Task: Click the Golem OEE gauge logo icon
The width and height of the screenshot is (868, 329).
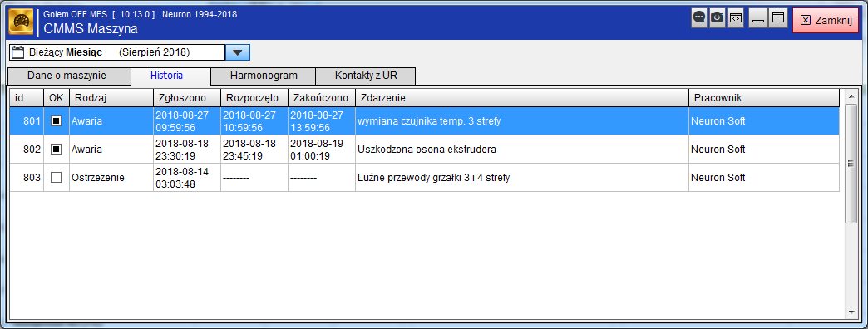Action: (21, 21)
